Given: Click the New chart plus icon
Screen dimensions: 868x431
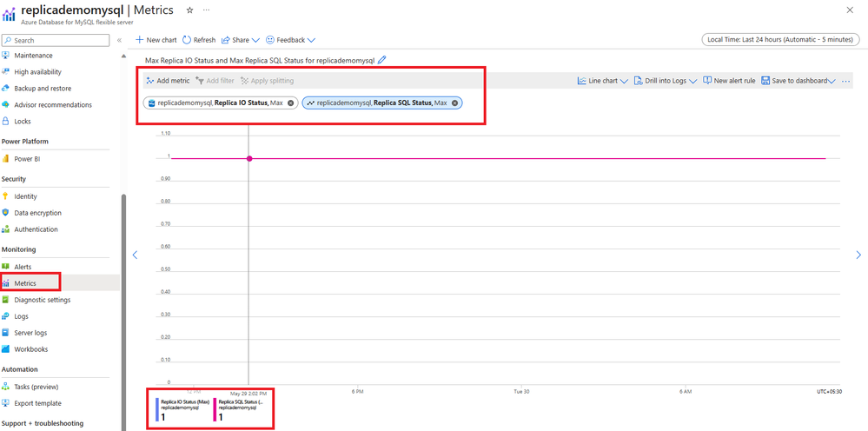Looking at the screenshot, I should pos(140,40).
